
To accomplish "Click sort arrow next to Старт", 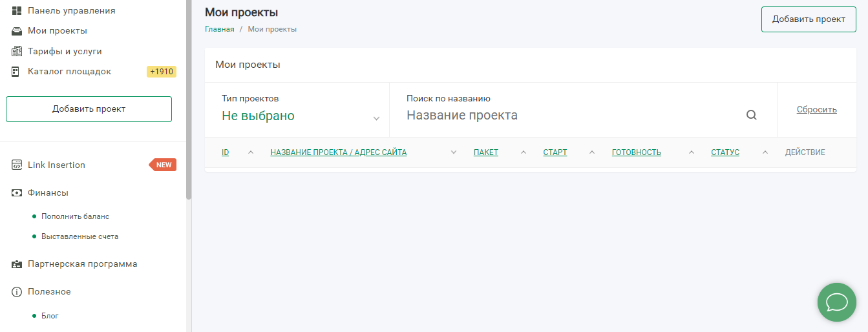I will pos(591,152).
